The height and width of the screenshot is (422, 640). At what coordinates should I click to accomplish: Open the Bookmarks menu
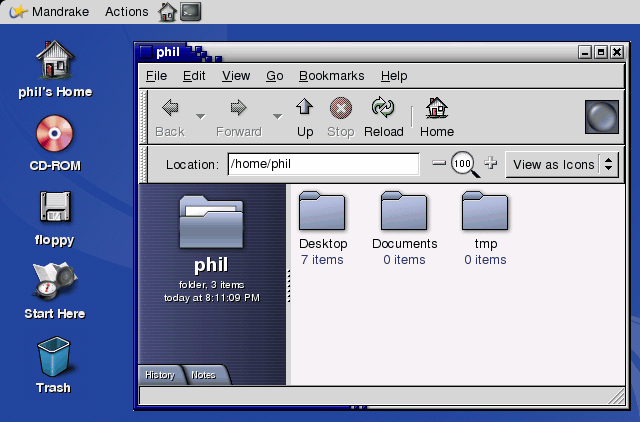pyautogui.click(x=331, y=76)
